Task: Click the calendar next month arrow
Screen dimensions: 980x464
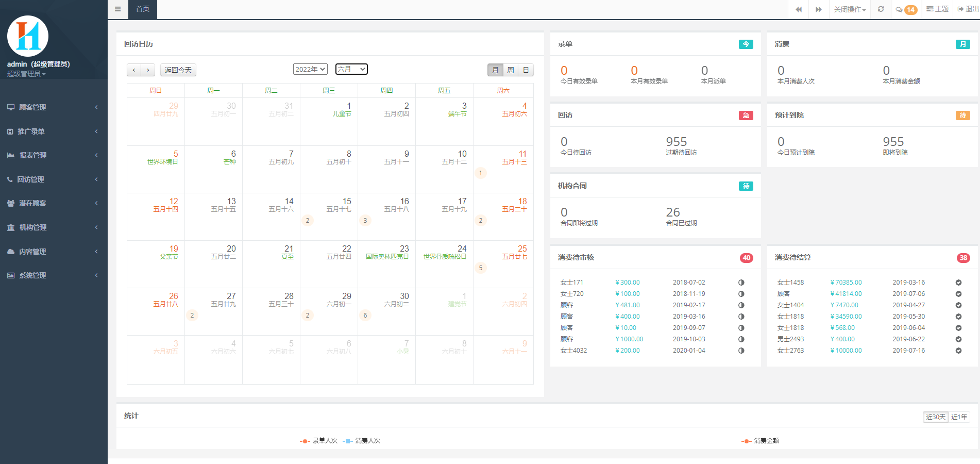Action: point(148,70)
